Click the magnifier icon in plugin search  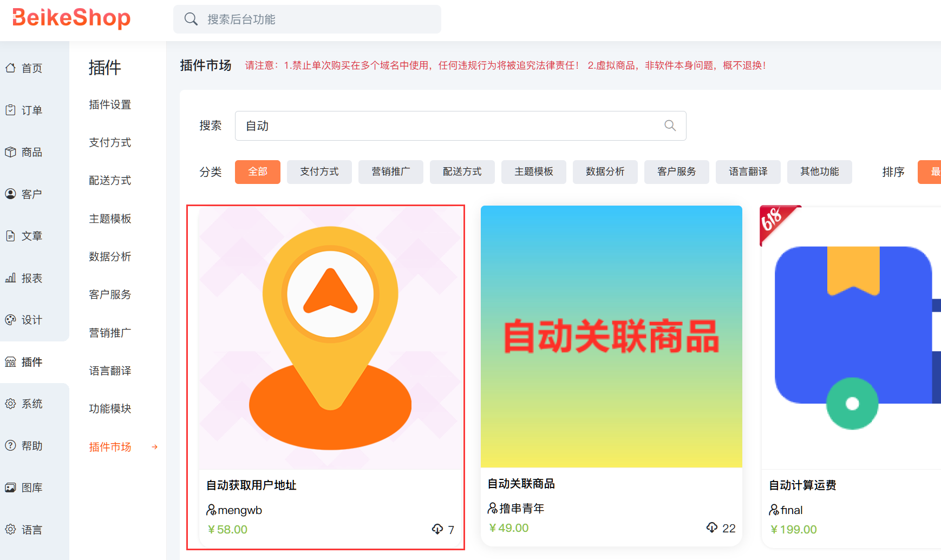click(x=670, y=126)
